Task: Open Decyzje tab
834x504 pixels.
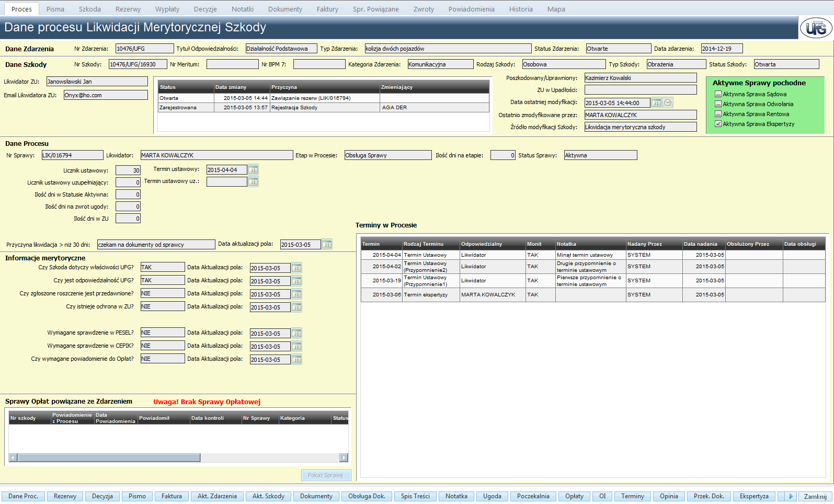Action: [205, 9]
